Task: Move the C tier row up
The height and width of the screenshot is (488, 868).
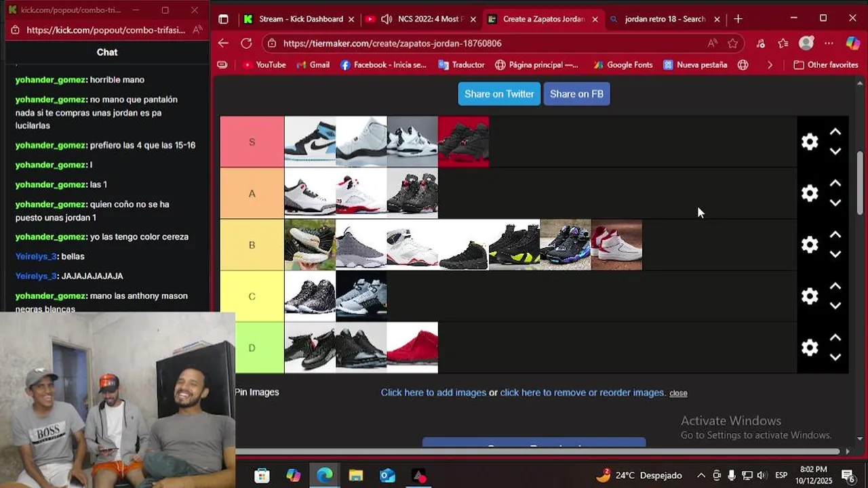Action: (x=835, y=287)
